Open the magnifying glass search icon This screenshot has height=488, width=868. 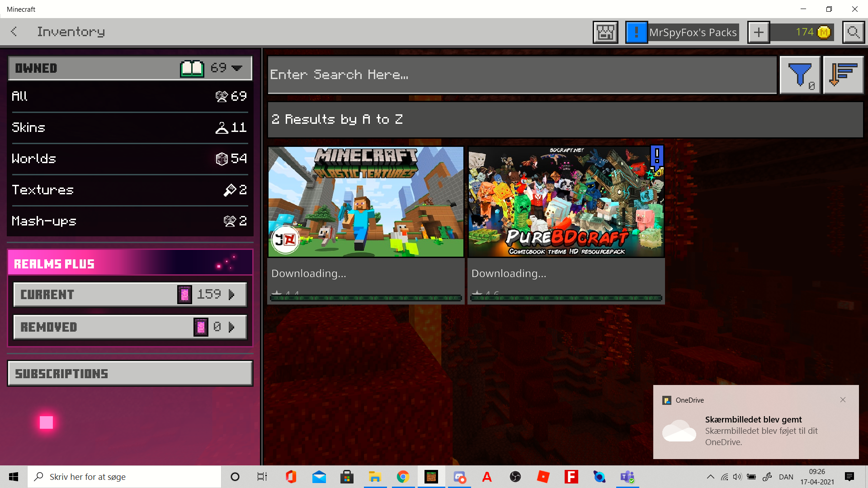[853, 33]
